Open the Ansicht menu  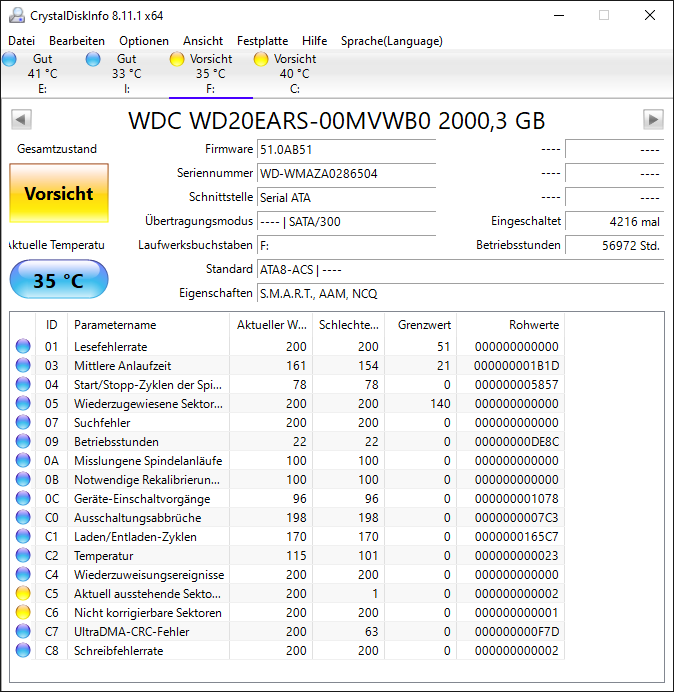click(203, 41)
